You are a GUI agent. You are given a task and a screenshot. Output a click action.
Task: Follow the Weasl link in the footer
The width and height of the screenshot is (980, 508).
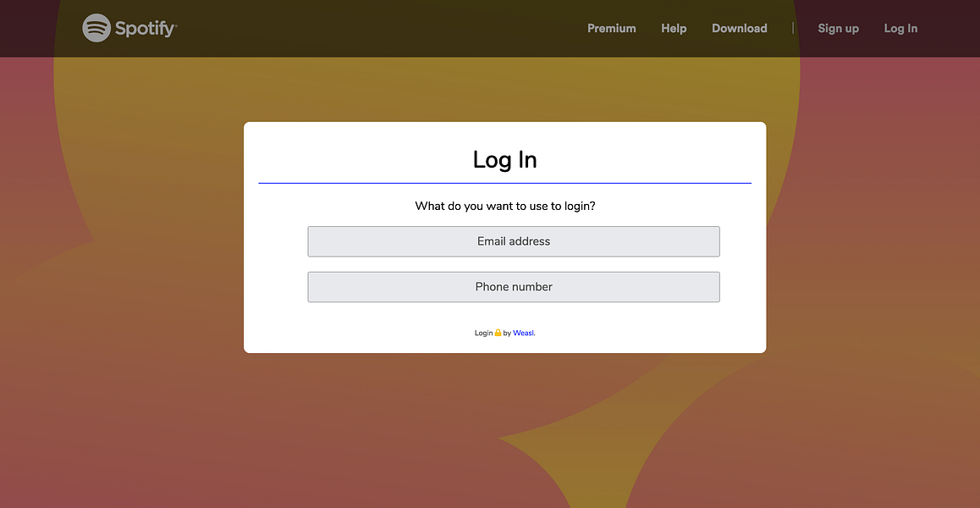coord(523,334)
